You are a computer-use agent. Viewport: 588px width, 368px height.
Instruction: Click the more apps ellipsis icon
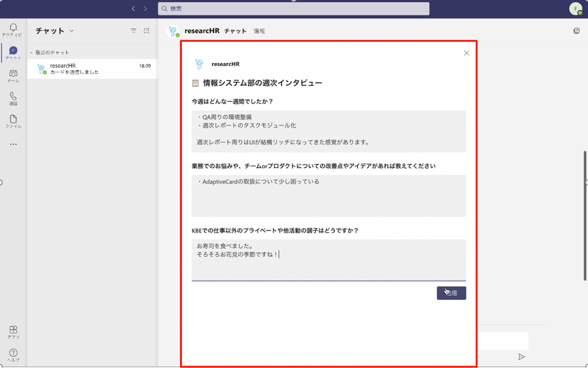(x=13, y=144)
